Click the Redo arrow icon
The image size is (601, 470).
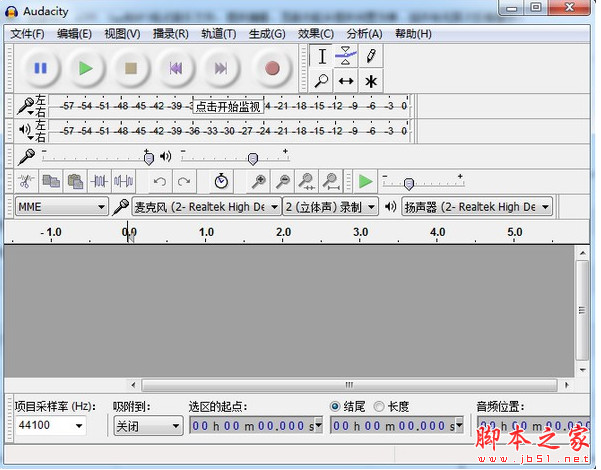pos(184,181)
